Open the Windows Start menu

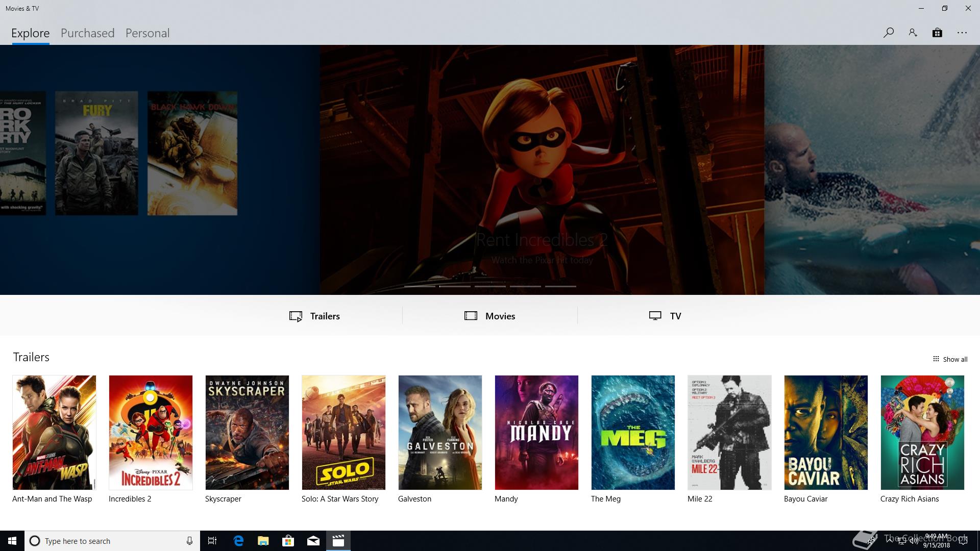coord(12,541)
